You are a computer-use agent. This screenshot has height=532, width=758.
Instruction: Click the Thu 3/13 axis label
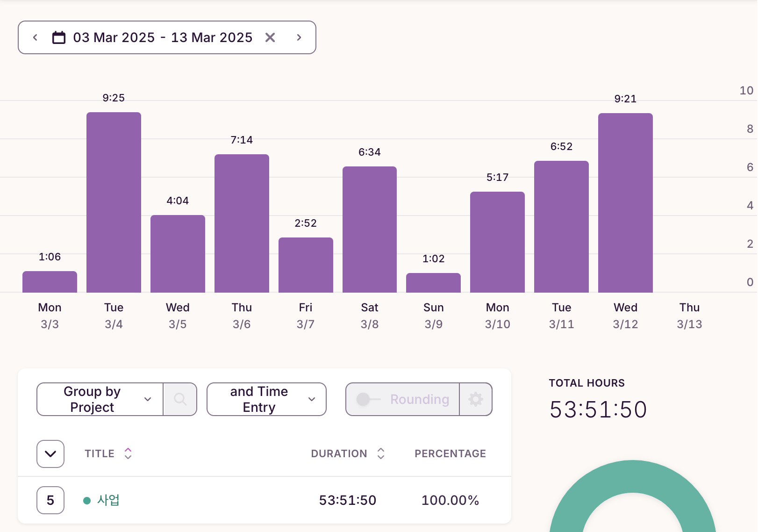tap(689, 316)
